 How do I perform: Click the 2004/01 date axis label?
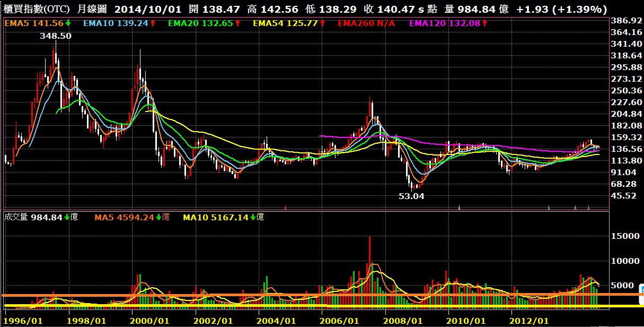(277, 321)
